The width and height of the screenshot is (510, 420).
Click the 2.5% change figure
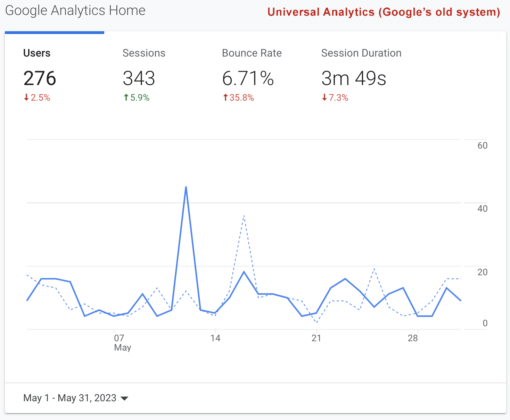pyautogui.click(x=40, y=98)
